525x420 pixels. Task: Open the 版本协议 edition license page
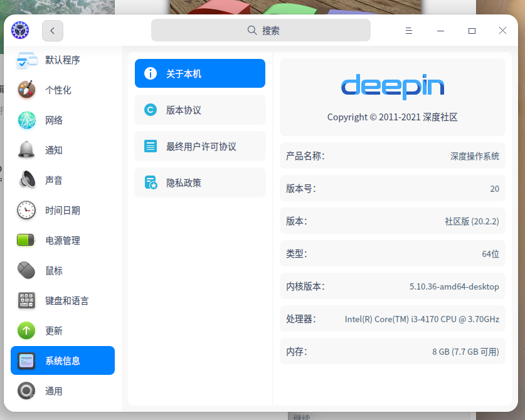pyautogui.click(x=200, y=110)
